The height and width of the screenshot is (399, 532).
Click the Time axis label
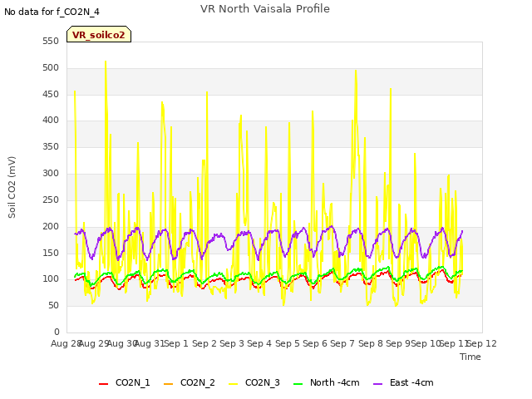click(x=470, y=357)
